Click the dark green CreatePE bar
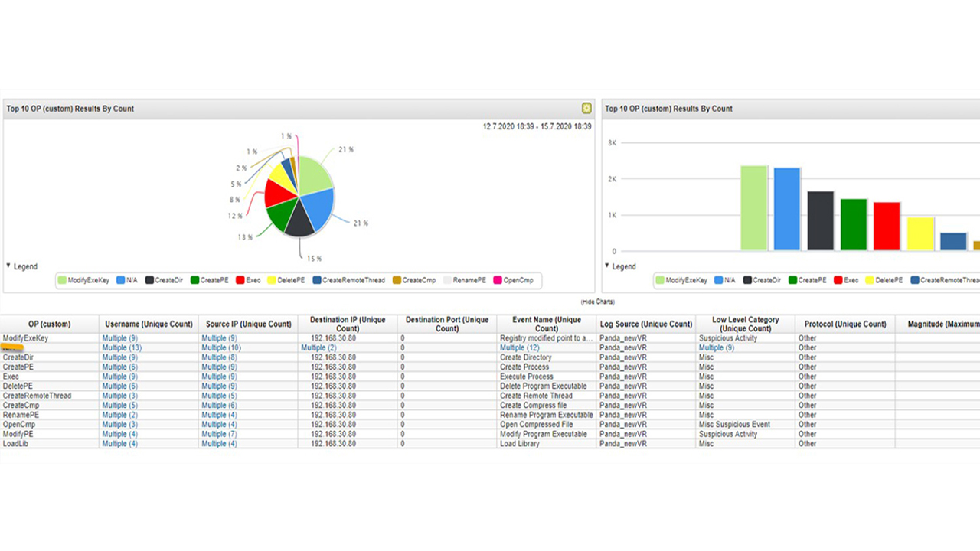The image size is (980, 551). tap(854, 225)
